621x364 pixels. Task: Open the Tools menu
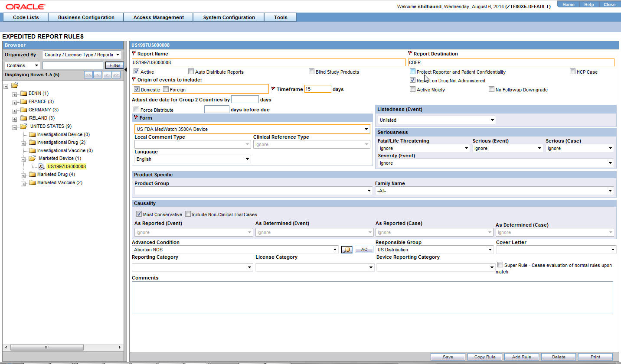click(281, 17)
